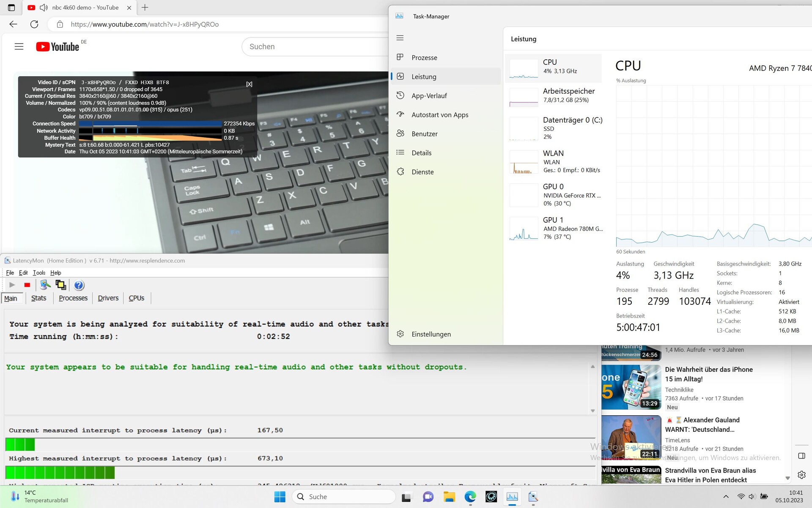Open Alexander Gauland WARNT video
This screenshot has width=812, height=508.
pyautogui.click(x=703, y=425)
